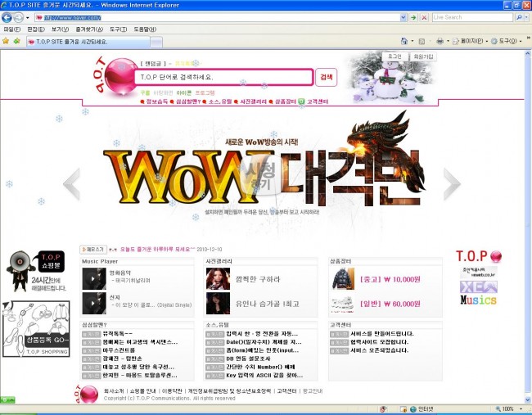532x415 pixels.
Task: Click the T.O.P pink orb logo
Action: click(121, 77)
